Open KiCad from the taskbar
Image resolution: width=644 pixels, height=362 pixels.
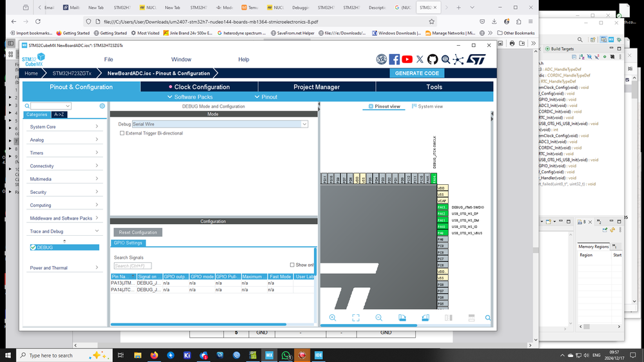tap(187, 355)
